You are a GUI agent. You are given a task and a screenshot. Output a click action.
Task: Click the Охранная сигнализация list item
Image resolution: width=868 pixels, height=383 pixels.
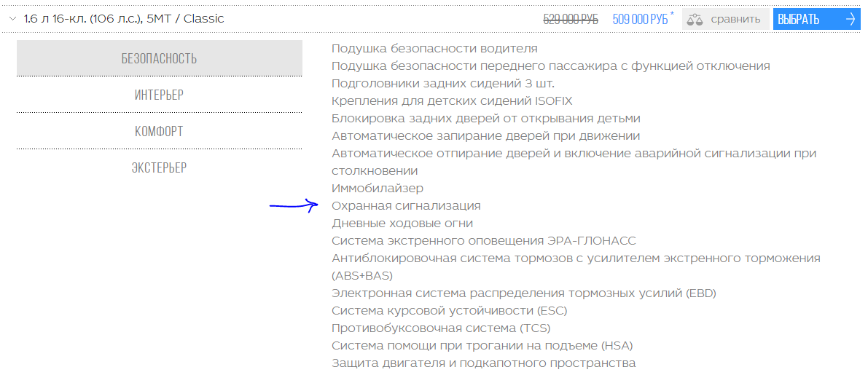point(406,206)
